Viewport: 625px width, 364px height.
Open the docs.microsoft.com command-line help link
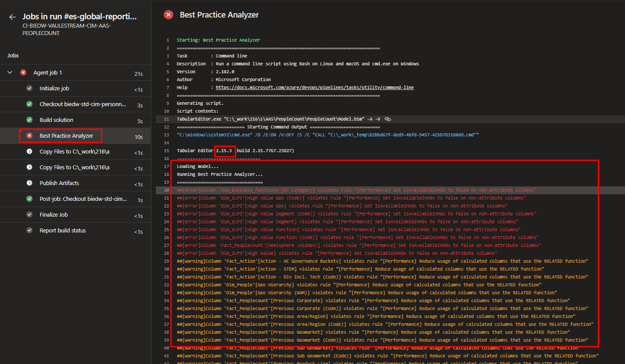point(314,87)
